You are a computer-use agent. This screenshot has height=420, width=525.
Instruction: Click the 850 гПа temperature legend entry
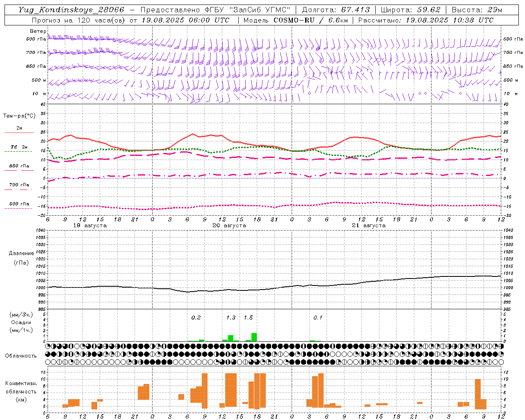[19, 166]
